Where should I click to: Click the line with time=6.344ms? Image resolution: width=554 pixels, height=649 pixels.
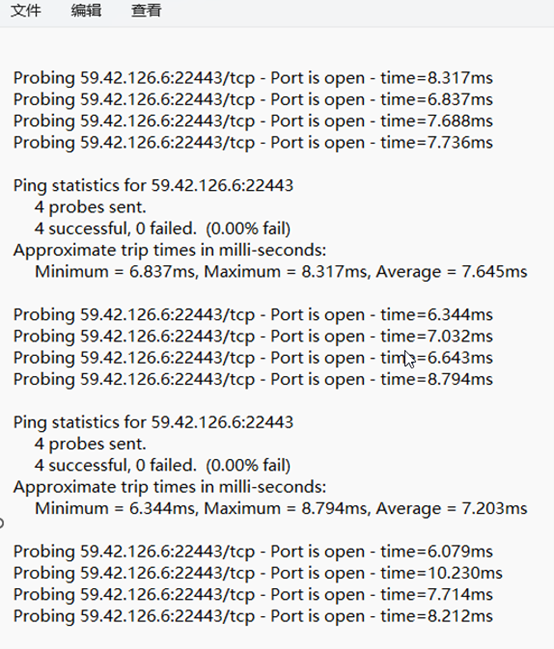coord(253,315)
